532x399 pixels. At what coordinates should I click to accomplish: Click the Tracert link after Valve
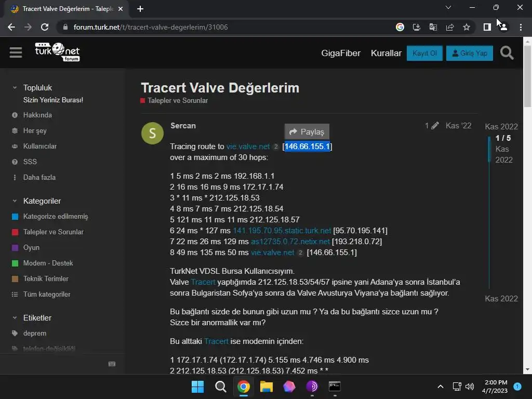(x=203, y=282)
